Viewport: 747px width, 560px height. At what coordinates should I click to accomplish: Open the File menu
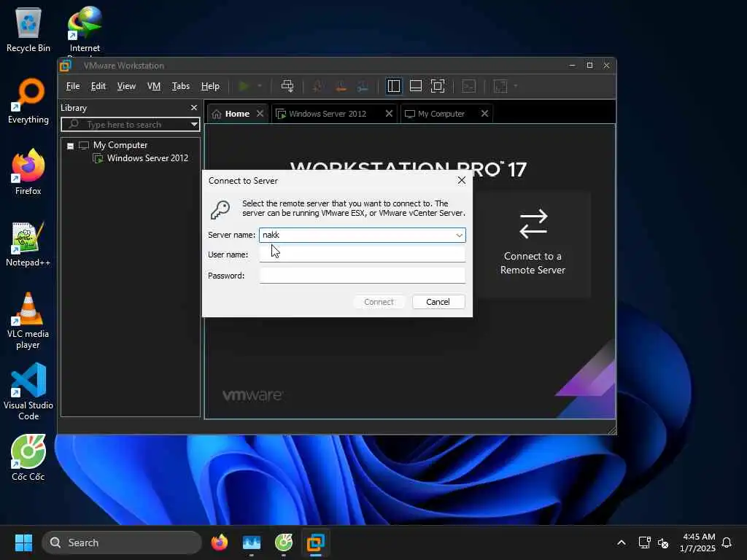pos(72,86)
